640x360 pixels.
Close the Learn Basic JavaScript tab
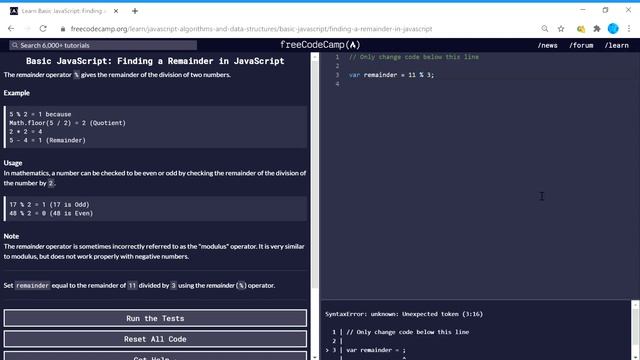click(x=116, y=11)
